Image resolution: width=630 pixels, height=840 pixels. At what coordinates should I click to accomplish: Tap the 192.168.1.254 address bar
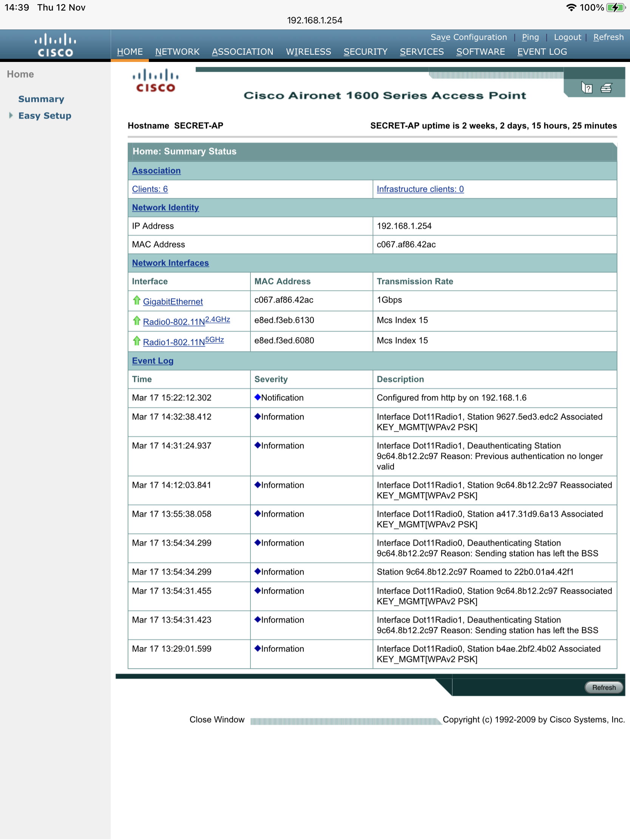click(315, 20)
